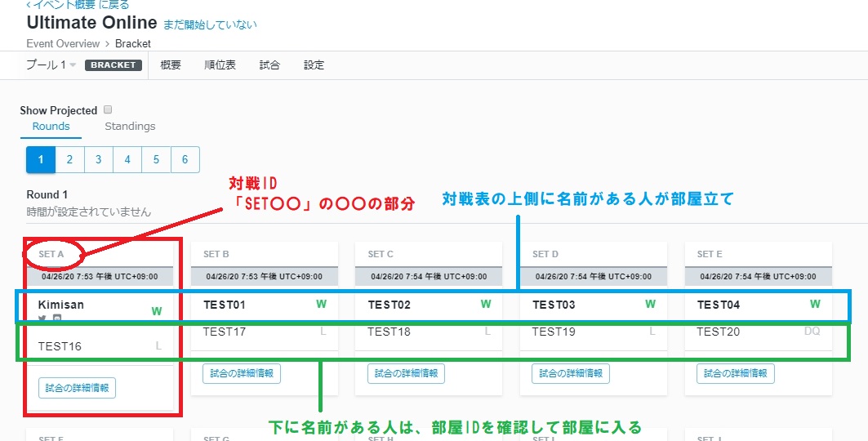Select round 4 page button

pos(127,159)
